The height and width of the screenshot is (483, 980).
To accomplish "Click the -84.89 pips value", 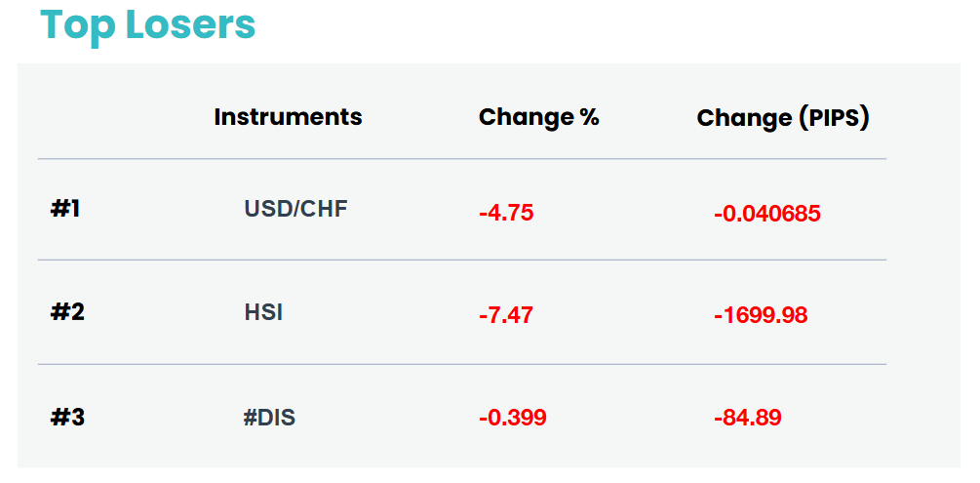I will click(x=748, y=418).
